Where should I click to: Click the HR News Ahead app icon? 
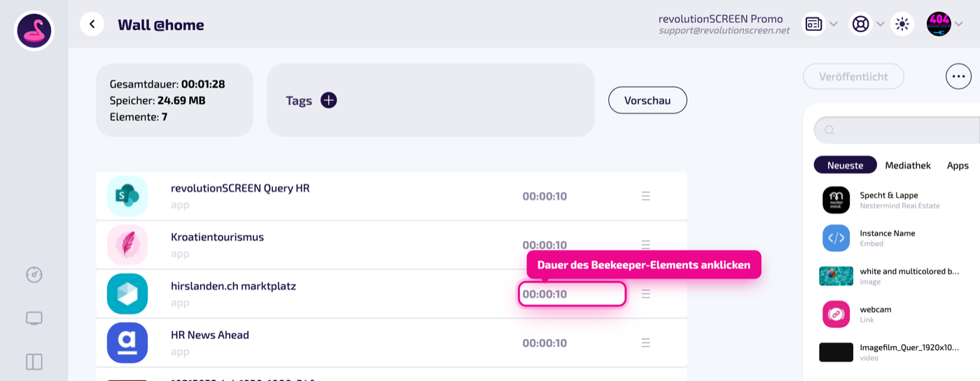127,342
